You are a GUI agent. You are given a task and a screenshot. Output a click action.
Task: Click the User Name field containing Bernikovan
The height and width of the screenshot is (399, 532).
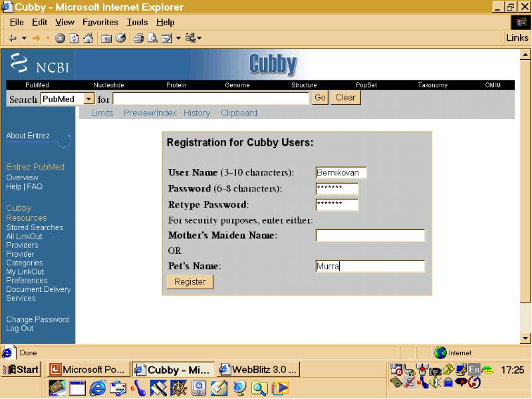click(341, 173)
